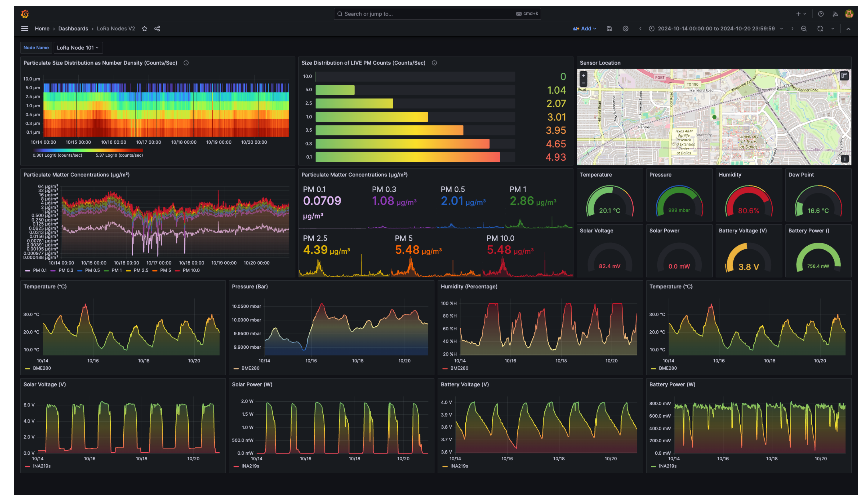This screenshot has width=868, height=503.
Task: Open the hamburger navigation menu
Action: click(25, 29)
